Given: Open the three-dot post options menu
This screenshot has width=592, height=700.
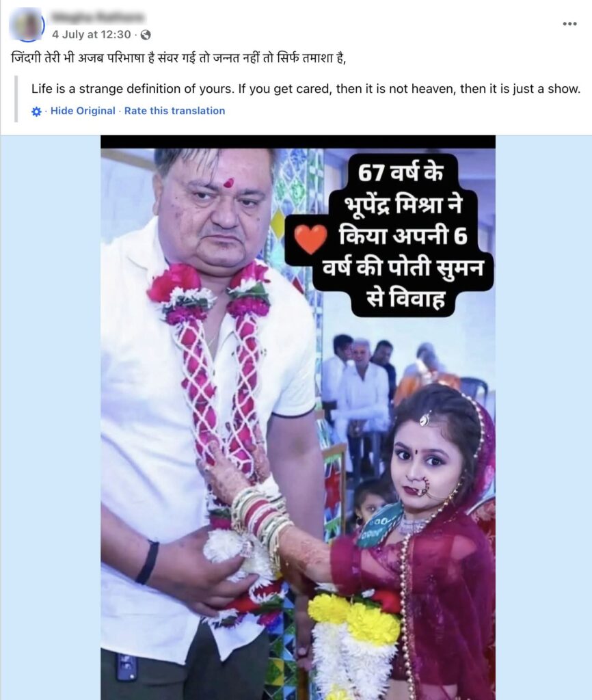Looking at the screenshot, I should click(x=569, y=24).
